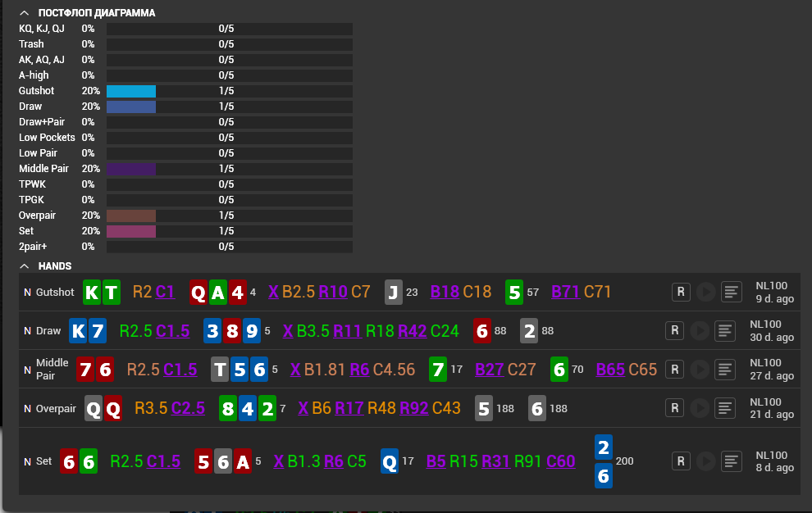Click B65 link in Middle Pair hand
812x513 pixels.
pos(610,370)
